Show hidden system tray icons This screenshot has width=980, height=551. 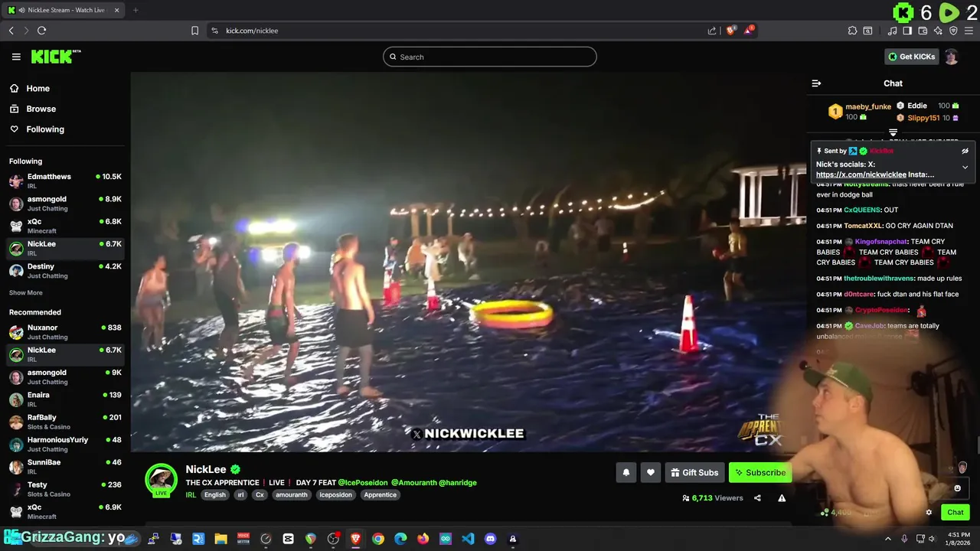[888, 539]
